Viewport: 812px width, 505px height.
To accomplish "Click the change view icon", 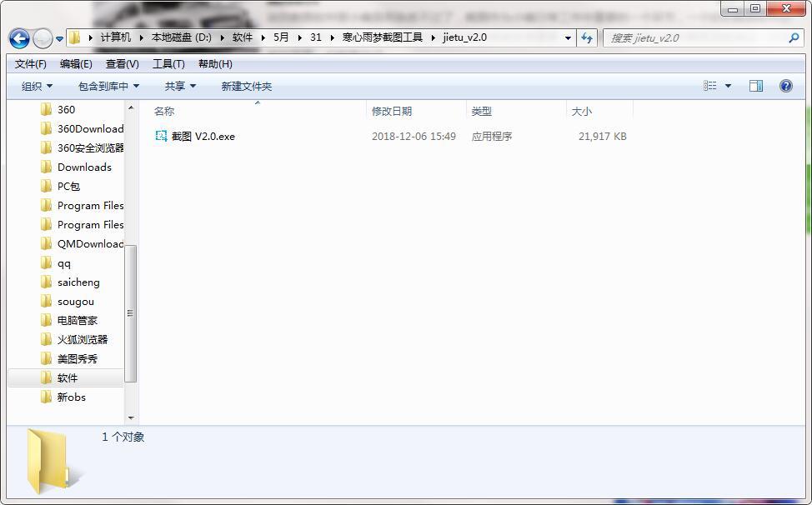I will pos(710,86).
